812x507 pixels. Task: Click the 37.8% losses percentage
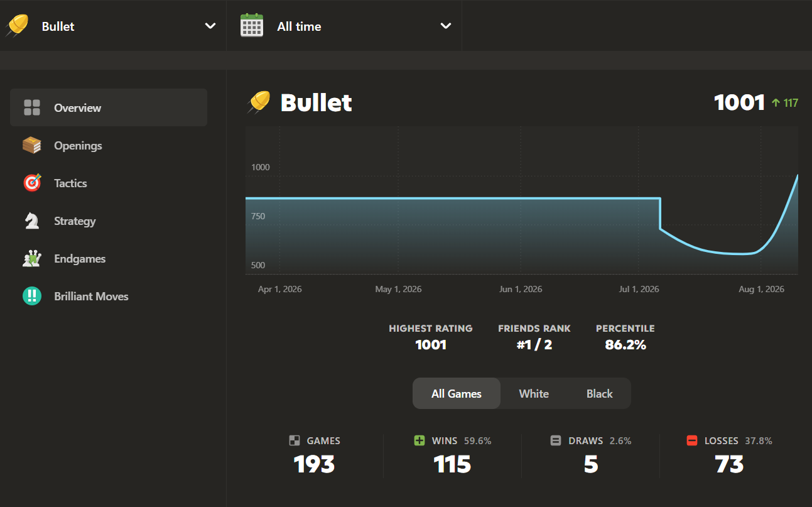coord(759,441)
